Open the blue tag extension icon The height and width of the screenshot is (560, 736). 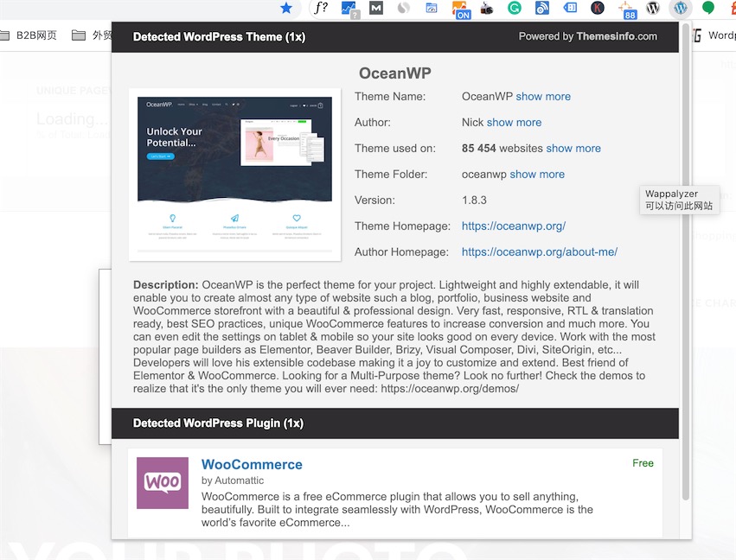(570, 8)
